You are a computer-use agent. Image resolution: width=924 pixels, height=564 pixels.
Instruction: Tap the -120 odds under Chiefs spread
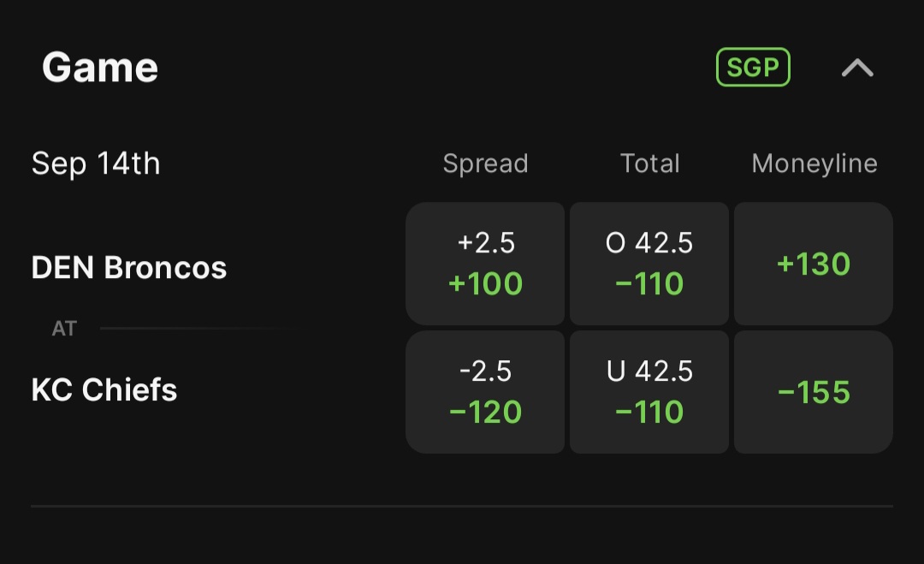click(x=486, y=412)
